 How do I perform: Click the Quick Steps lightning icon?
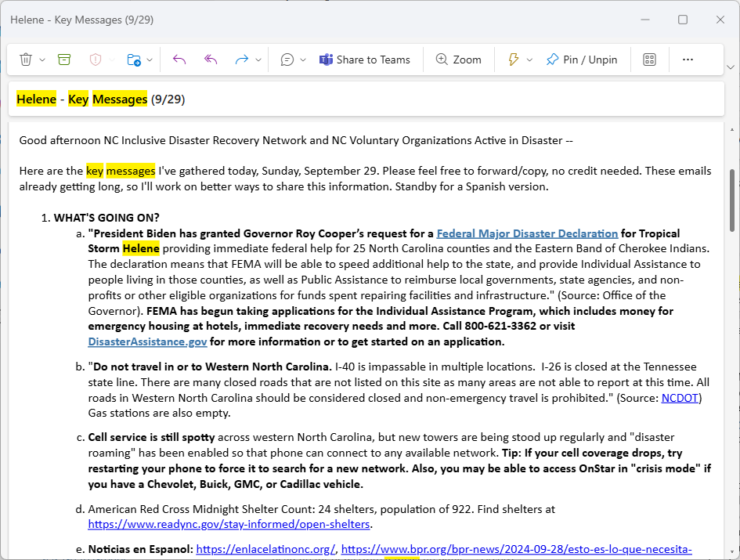coord(514,60)
